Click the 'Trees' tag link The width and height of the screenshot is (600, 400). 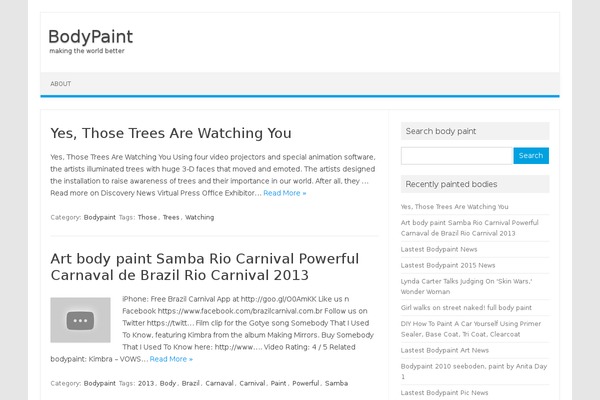(x=171, y=217)
